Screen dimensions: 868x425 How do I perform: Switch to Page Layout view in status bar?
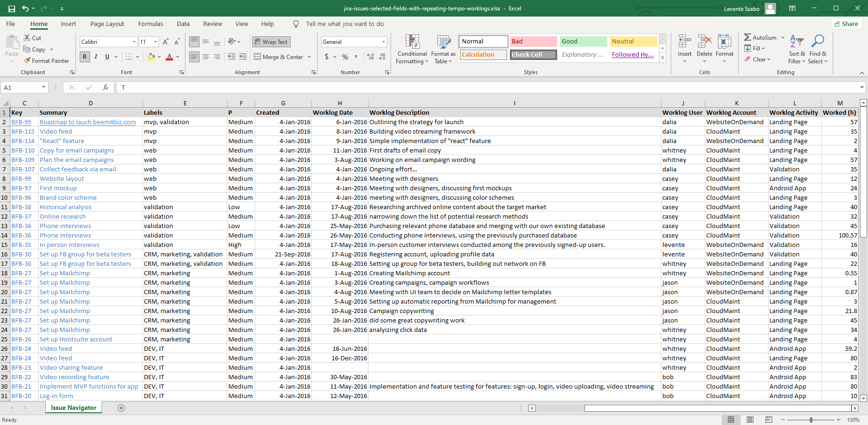click(x=750, y=420)
